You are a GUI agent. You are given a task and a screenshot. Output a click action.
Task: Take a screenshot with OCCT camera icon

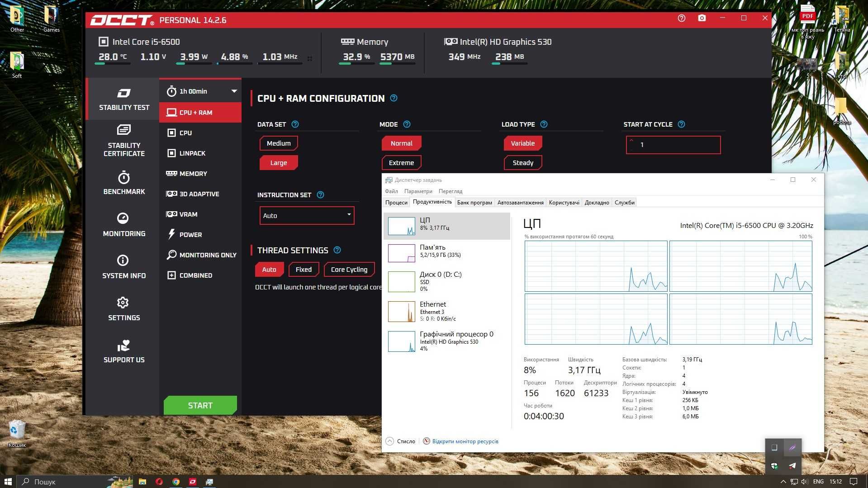(x=702, y=18)
